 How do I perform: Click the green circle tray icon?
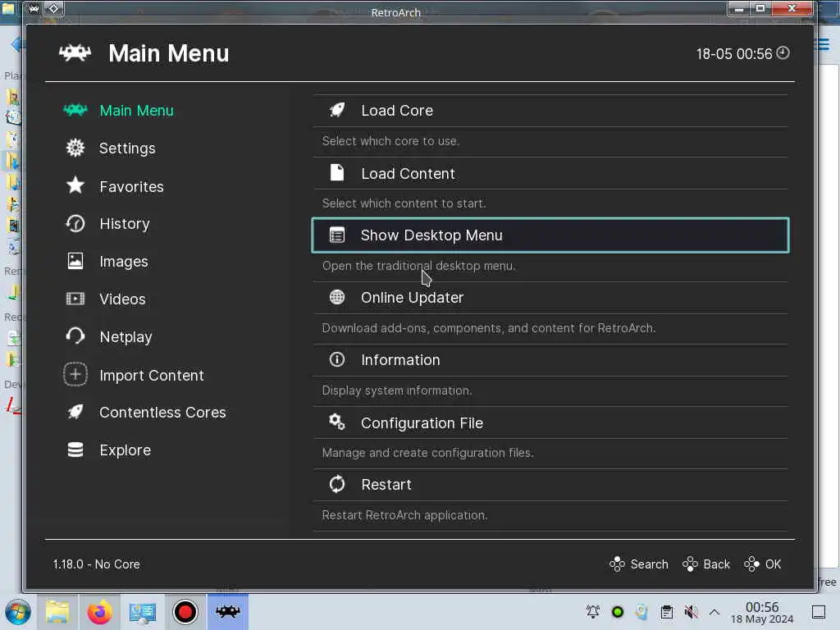[x=617, y=612]
